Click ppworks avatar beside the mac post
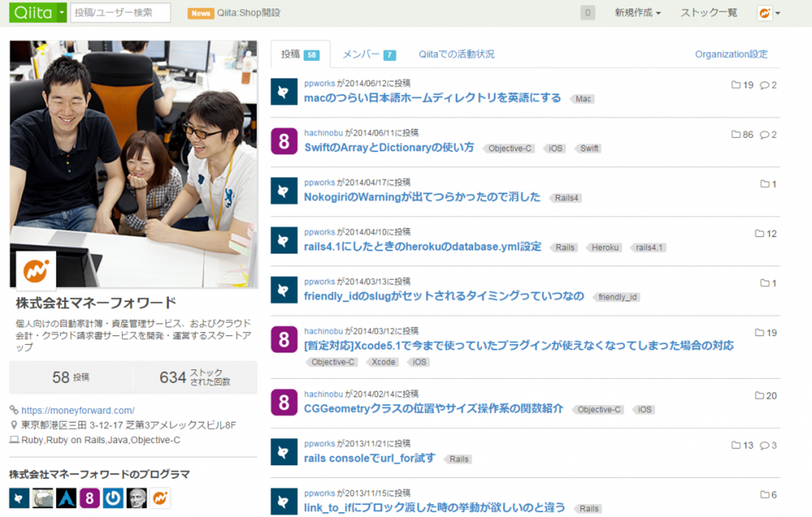Viewport: 812px width, 517px height. (284, 92)
